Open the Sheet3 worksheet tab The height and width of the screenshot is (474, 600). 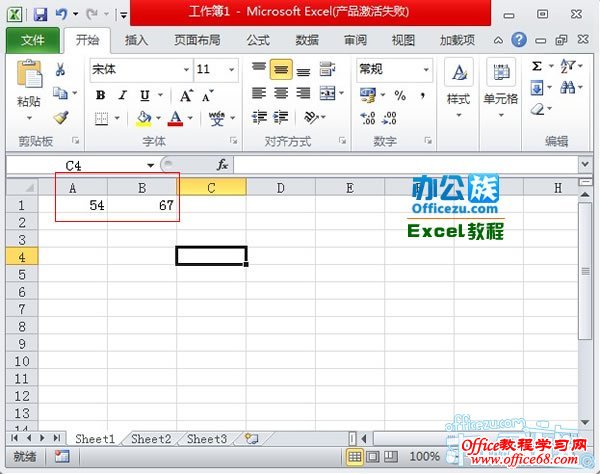click(x=207, y=439)
